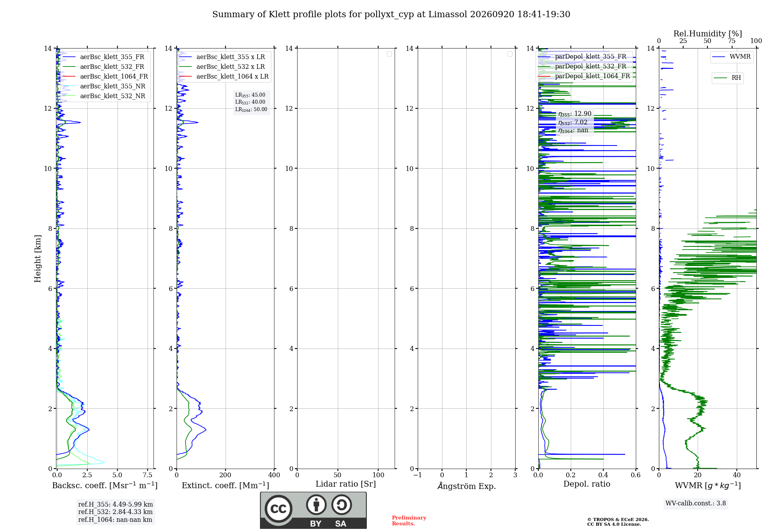This screenshot has width=783, height=532.
Task: Select parDepol_klett_355_FR legend entry
Action: point(582,56)
